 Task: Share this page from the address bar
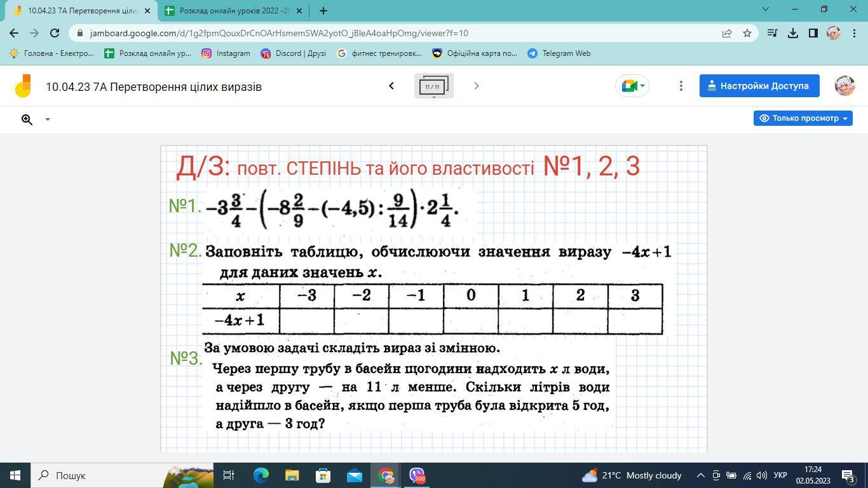click(727, 33)
